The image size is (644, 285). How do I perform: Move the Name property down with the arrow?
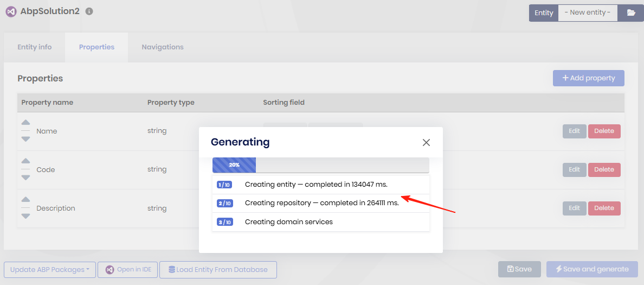point(25,139)
